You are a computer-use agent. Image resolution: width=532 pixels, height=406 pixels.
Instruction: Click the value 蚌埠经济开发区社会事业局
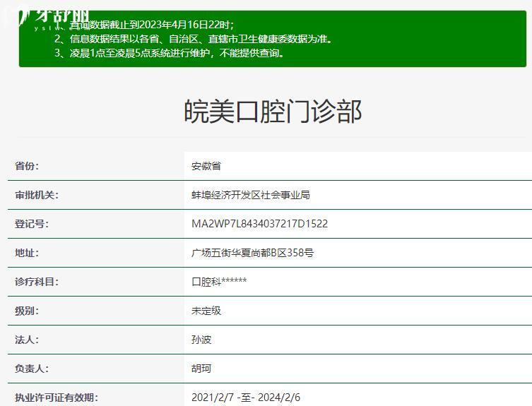point(251,195)
